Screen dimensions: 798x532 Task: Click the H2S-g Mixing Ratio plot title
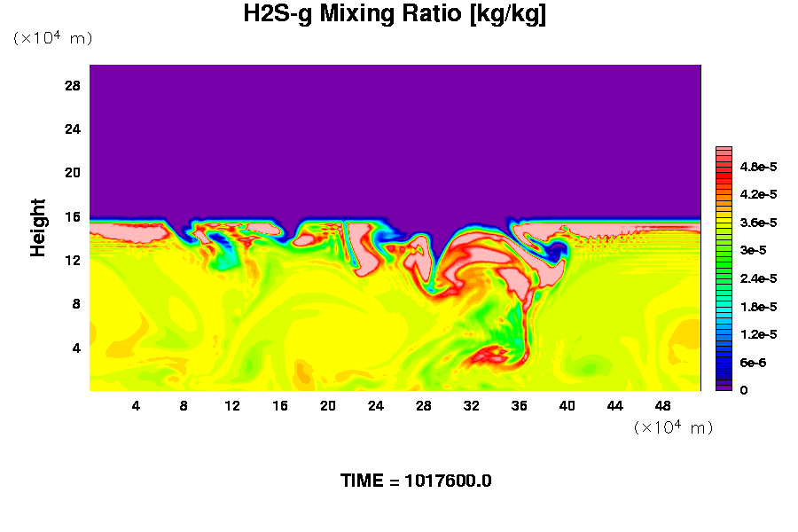(395, 15)
